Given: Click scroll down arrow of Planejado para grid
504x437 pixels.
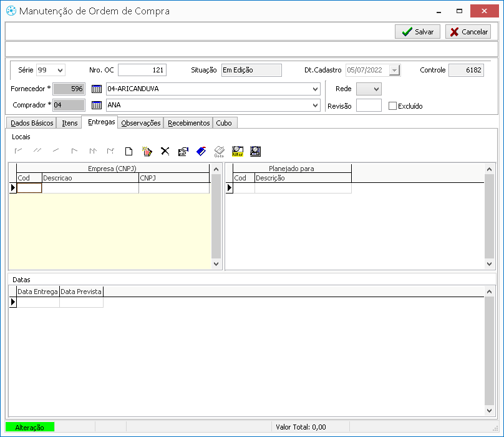Looking at the screenshot, I should click(489, 264).
